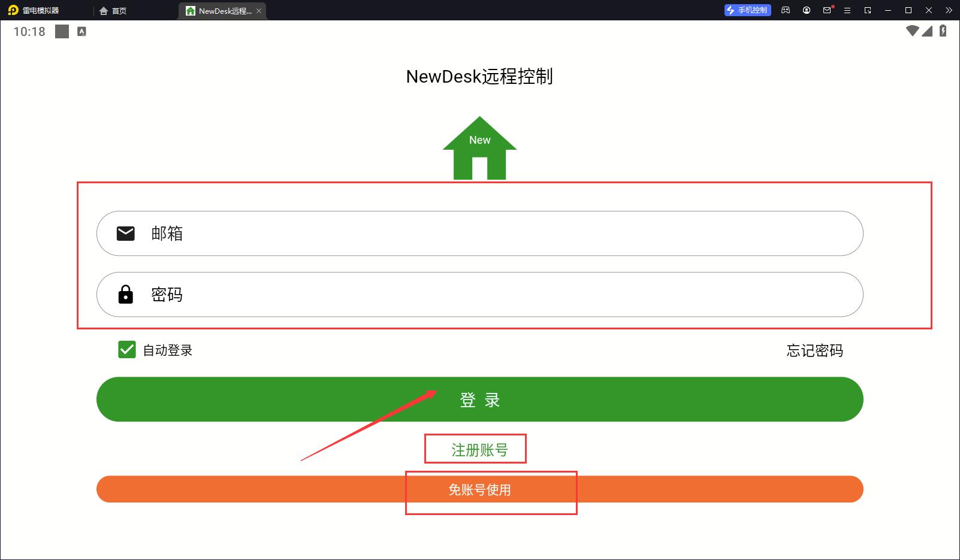The width and height of the screenshot is (960, 560).
Task: Maximize the emulator window
Action: pyautogui.click(x=908, y=10)
